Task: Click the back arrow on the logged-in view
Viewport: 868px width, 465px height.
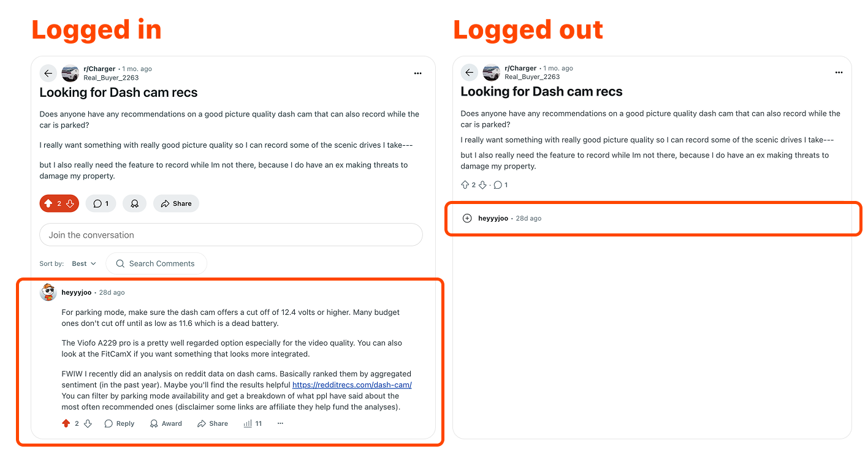Action: (48, 73)
